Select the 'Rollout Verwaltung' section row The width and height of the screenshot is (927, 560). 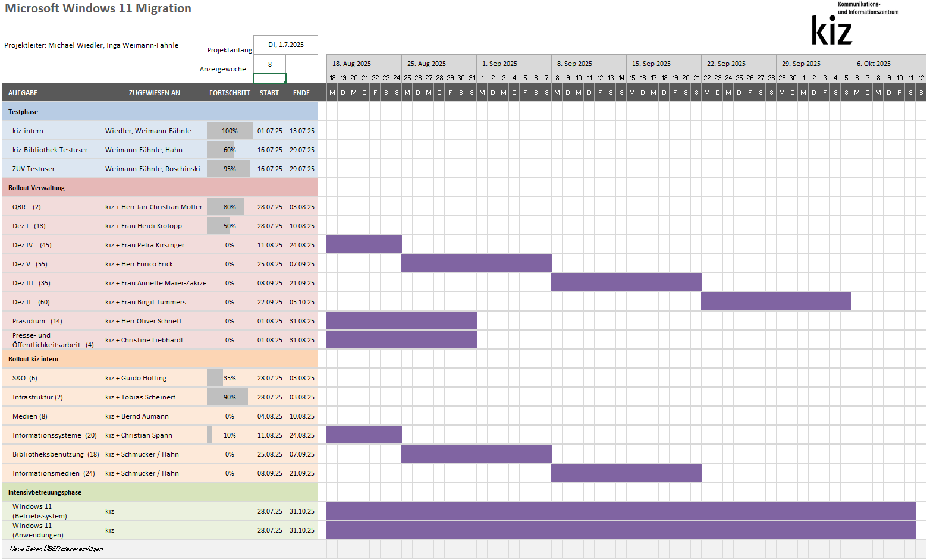160,188
